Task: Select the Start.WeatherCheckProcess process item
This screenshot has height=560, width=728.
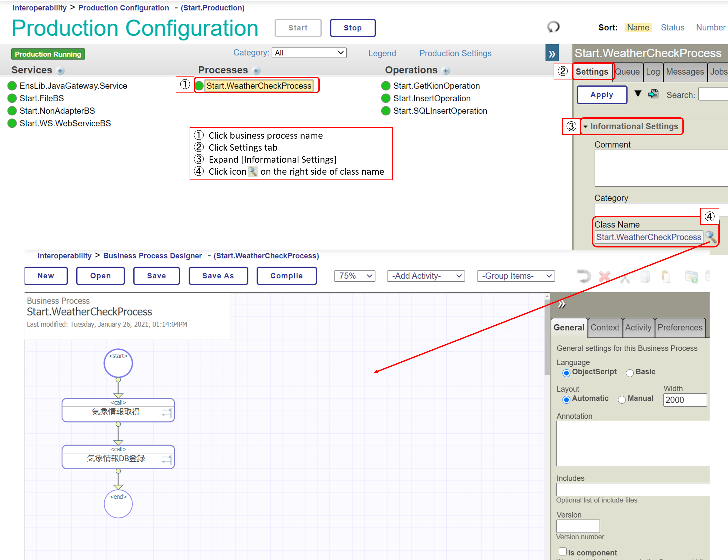Action: coord(259,86)
